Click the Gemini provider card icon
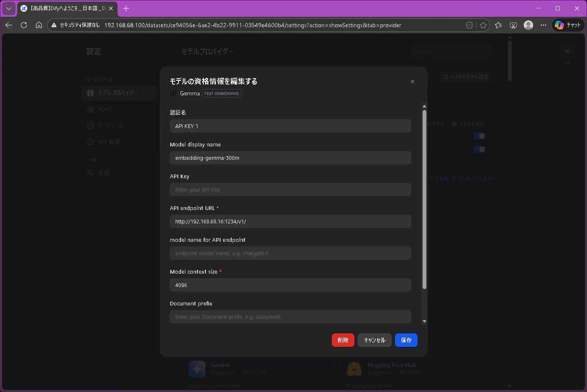Viewport: 587px width, 392px height. [197, 369]
